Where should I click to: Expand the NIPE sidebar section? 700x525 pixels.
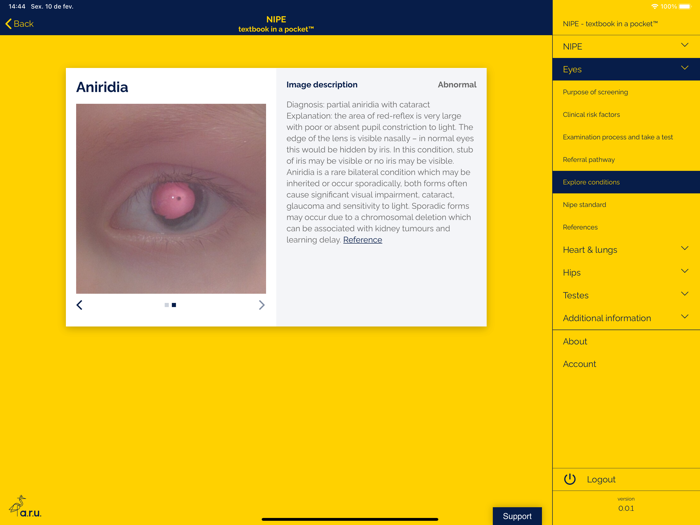click(x=626, y=46)
